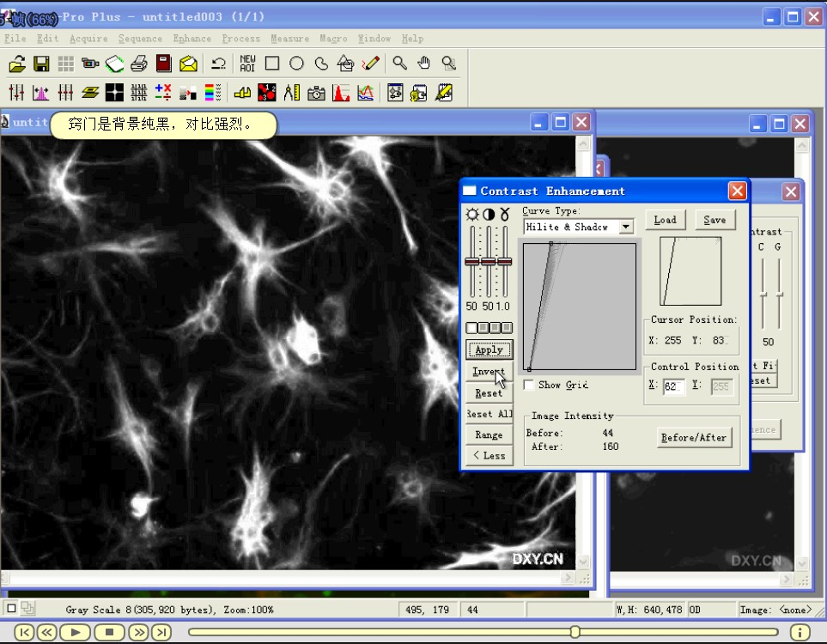This screenshot has width=827, height=644.
Task: Select the hand pan tool
Action: click(x=423, y=63)
